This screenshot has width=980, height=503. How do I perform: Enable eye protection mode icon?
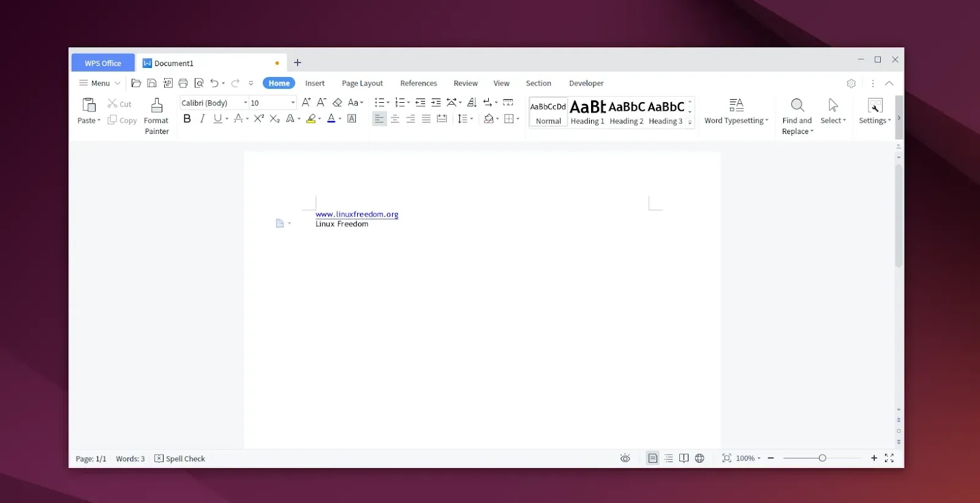625,458
